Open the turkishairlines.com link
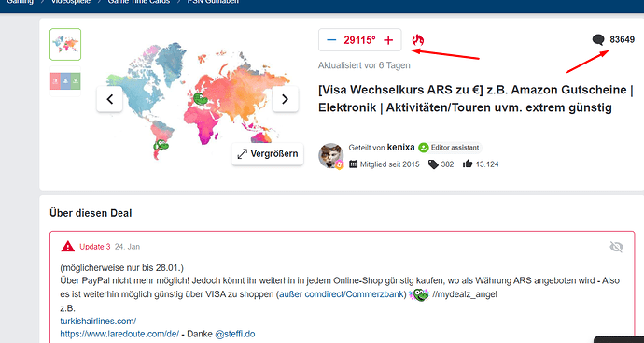This screenshot has width=644, height=343. (98, 321)
